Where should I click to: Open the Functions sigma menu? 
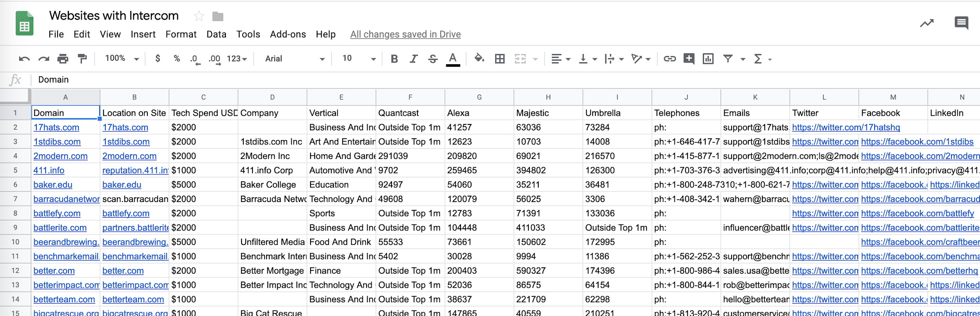(762, 59)
